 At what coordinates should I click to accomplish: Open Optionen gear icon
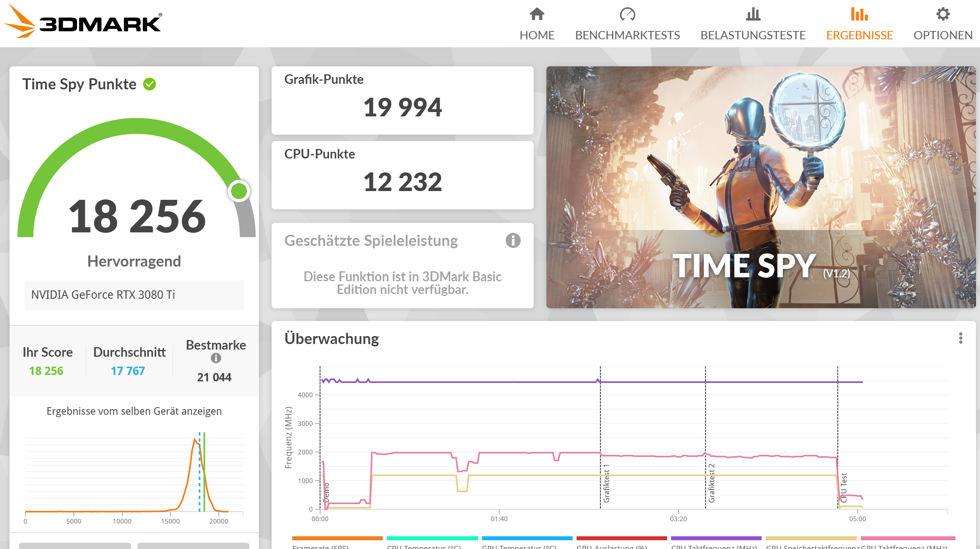click(943, 15)
